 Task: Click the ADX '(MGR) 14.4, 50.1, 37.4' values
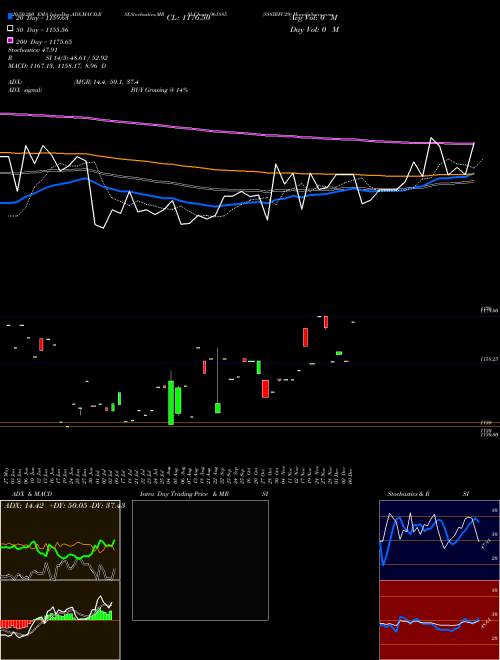(x=106, y=82)
